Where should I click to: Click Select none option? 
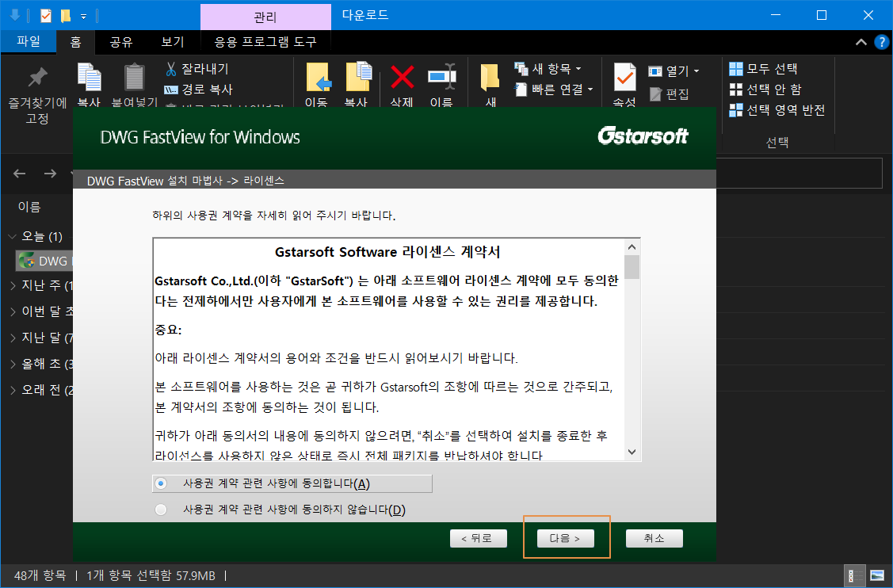pyautogui.click(x=765, y=90)
